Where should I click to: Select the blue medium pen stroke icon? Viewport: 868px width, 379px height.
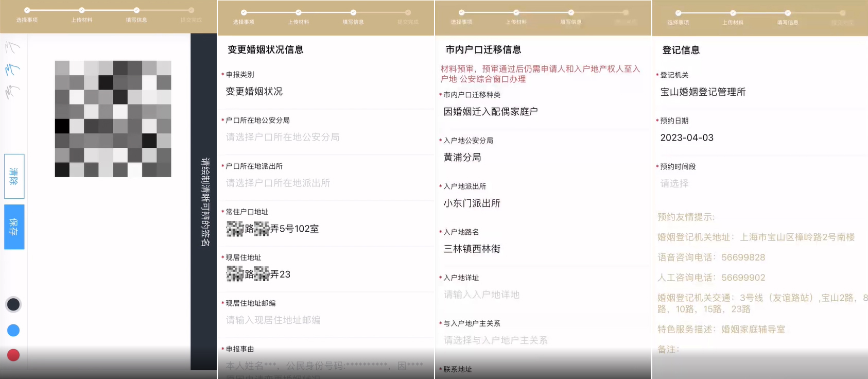(13, 70)
